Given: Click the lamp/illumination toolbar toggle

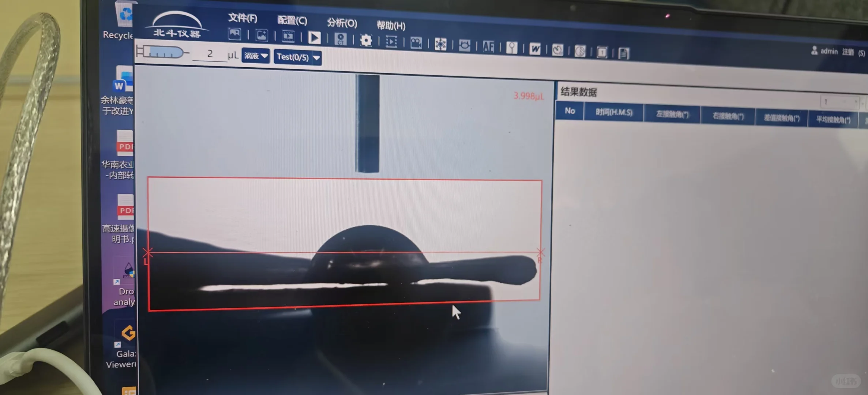Looking at the screenshot, I should [x=511, y=48].
